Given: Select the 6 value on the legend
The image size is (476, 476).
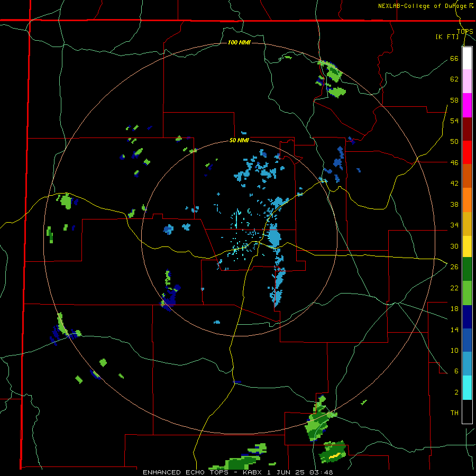Looking at the screenshot, I should point(456,371).
